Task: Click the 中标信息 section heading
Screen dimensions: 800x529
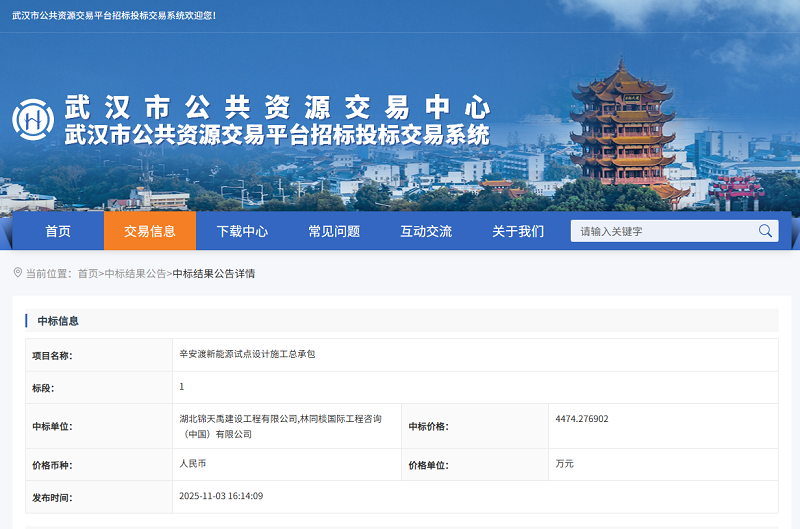Action: pyautogui.click(x=58, y=321)
